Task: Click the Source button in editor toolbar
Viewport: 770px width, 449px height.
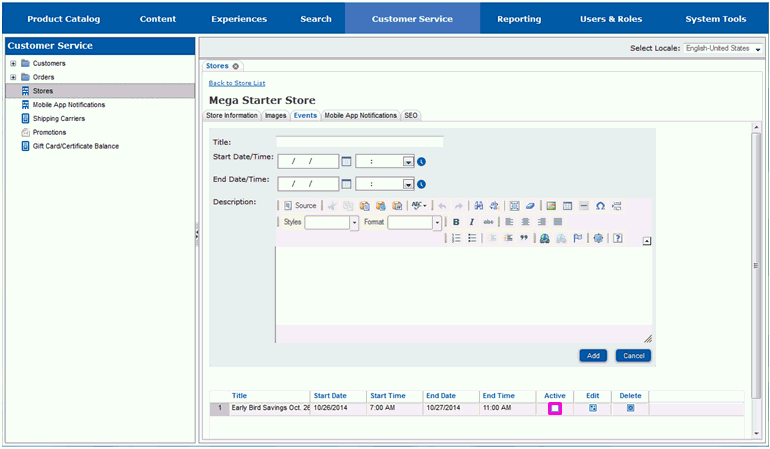Action: [300, 206]
